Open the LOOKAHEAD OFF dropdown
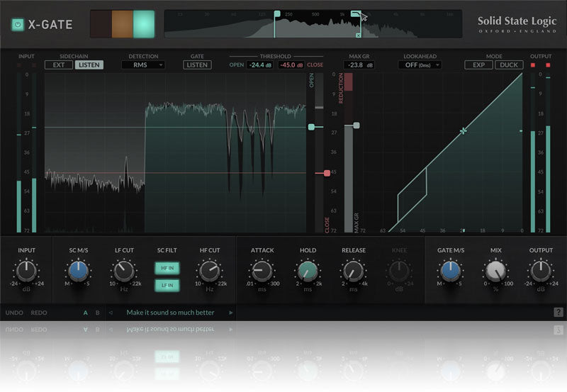 point(420,65)
